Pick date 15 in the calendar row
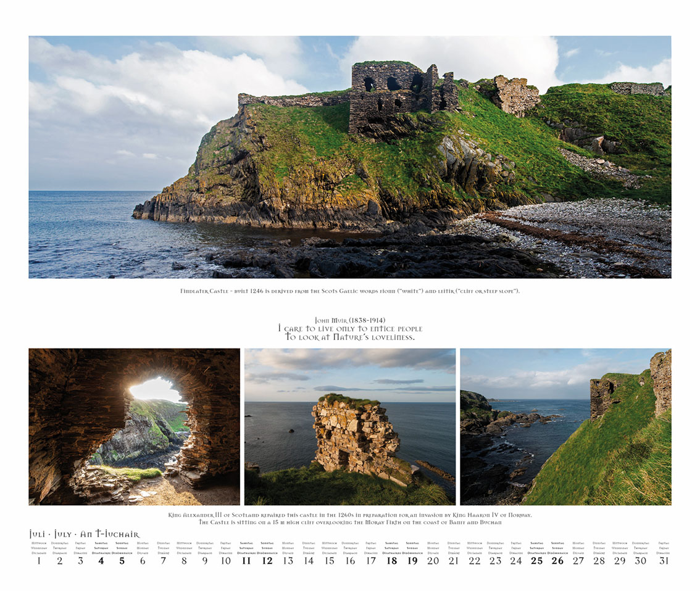Image resolution: width=700 pixels, height=591 pixels. tap(329, 561)
